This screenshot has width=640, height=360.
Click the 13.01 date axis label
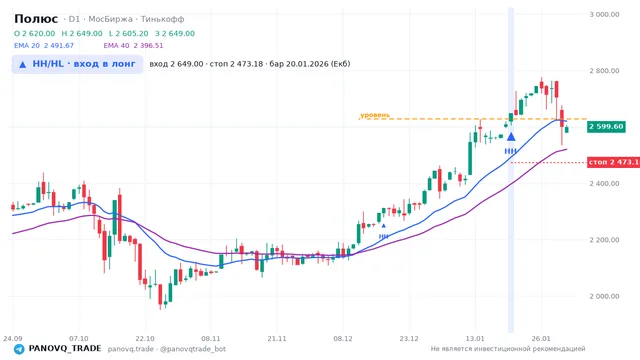475,338
